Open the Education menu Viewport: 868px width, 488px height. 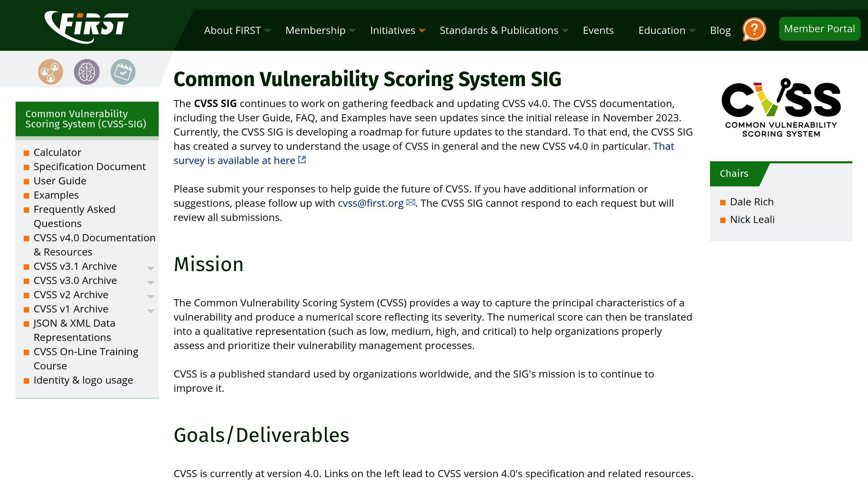tap(662, 30)
